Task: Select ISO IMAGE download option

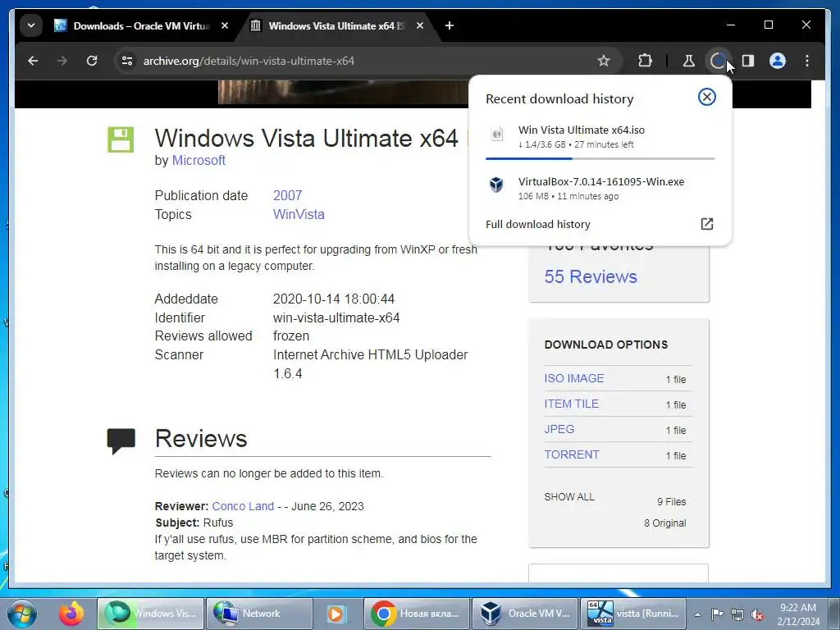Action: coord(573,378)
